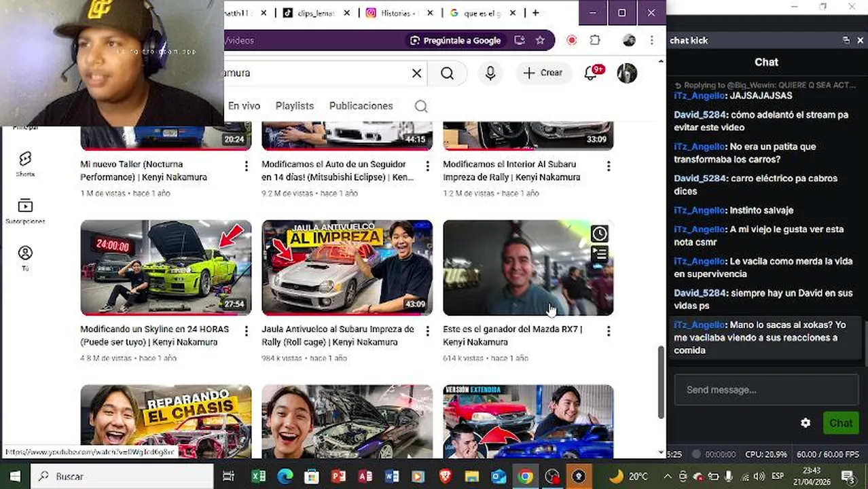Open Microsoft Edge from the taskbar

pyautogui.click(x=285, y=476)
